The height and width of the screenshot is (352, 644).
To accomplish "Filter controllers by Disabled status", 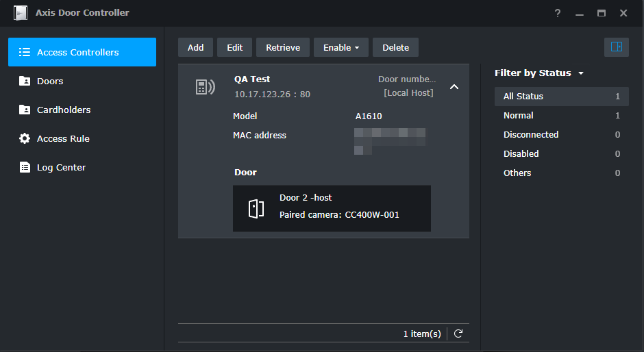I will (x=562, y=153).
